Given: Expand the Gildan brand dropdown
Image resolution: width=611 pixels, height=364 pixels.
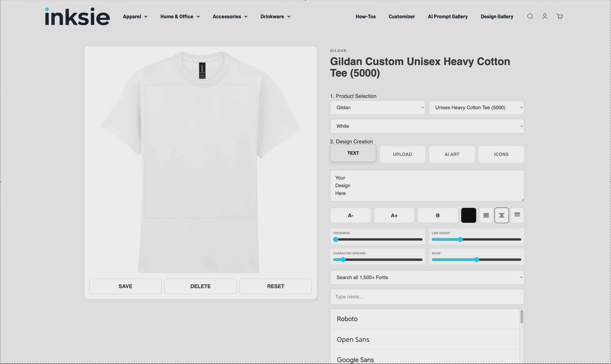Looking at the screenshot, I should [x=377, y=107].
